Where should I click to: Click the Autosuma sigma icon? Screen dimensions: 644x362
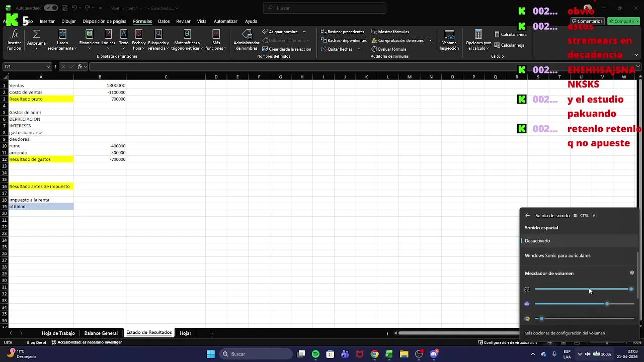point(36,34)
